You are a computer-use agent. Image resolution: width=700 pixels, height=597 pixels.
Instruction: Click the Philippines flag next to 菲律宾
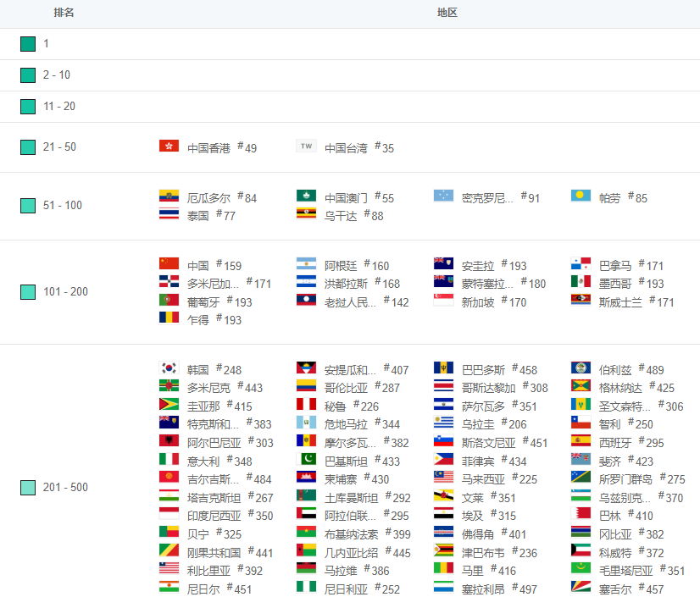tap(443, 460)
